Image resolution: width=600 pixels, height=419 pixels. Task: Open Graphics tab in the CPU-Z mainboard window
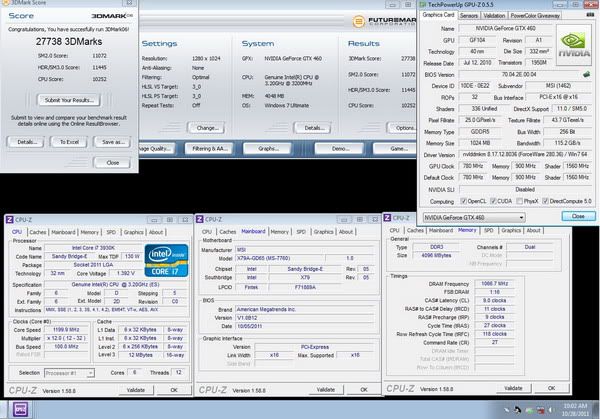coord(323,232)
